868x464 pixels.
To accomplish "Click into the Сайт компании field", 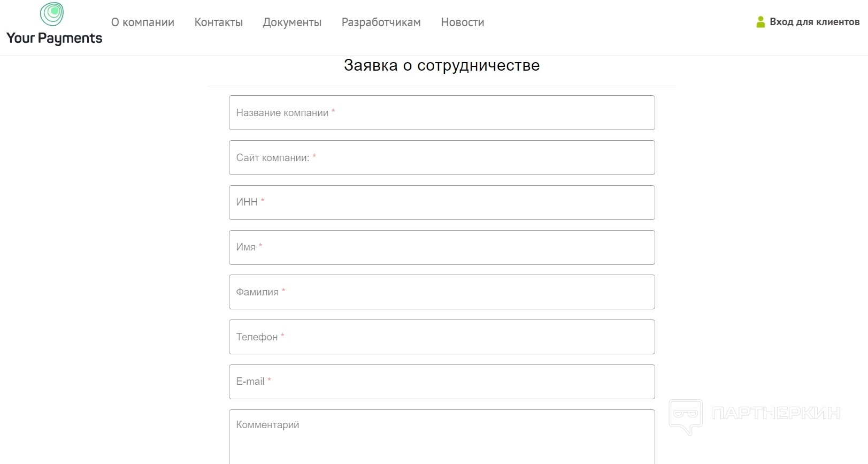I will point(442,158).
